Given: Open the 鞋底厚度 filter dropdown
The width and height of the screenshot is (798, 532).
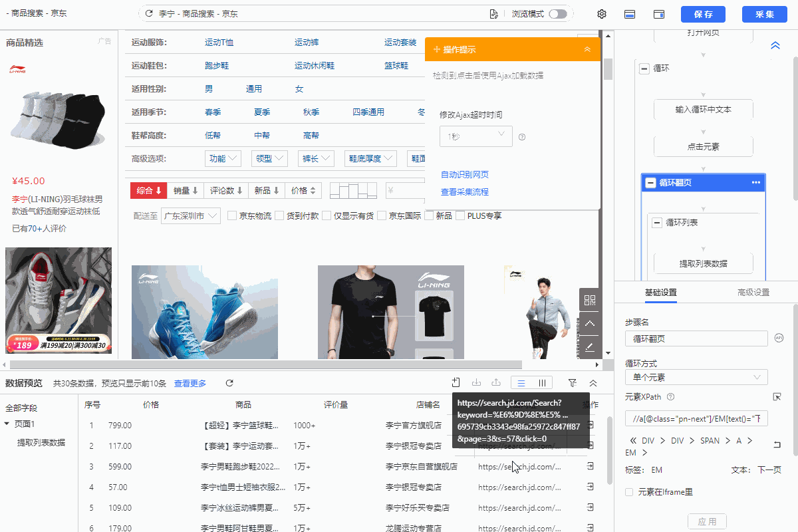Looking at the screenshot, I should click(370, 158).
